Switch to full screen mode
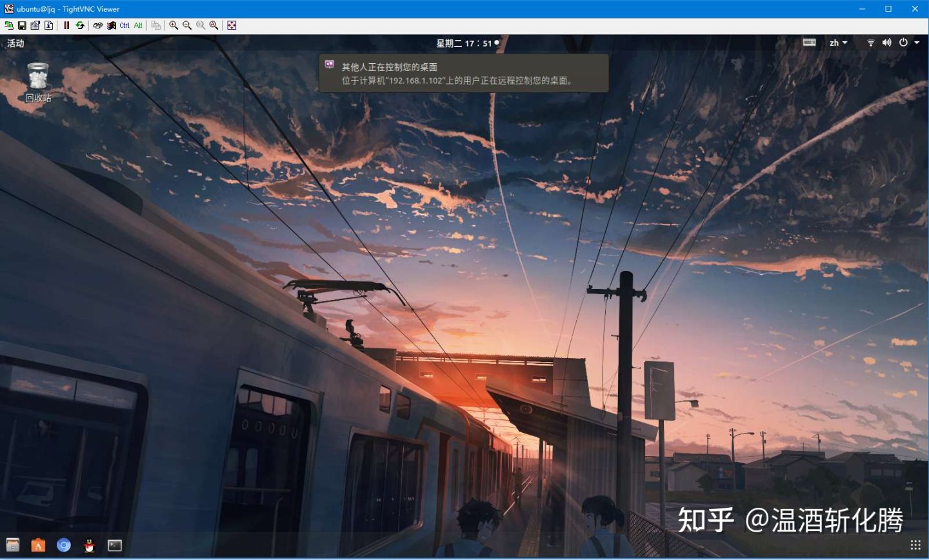The image size is (929, 560). pyautogui.click(x=232, y=25)
